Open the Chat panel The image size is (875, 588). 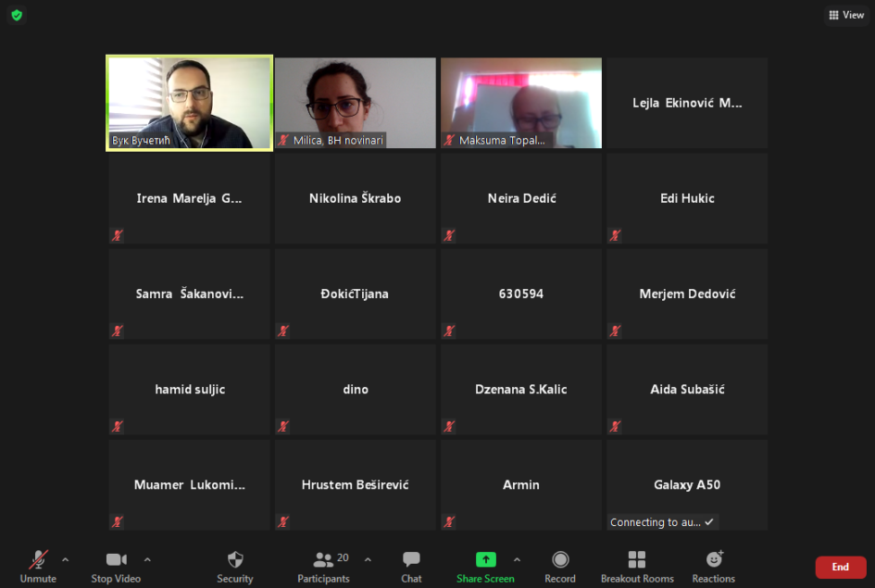pos(411,567)
